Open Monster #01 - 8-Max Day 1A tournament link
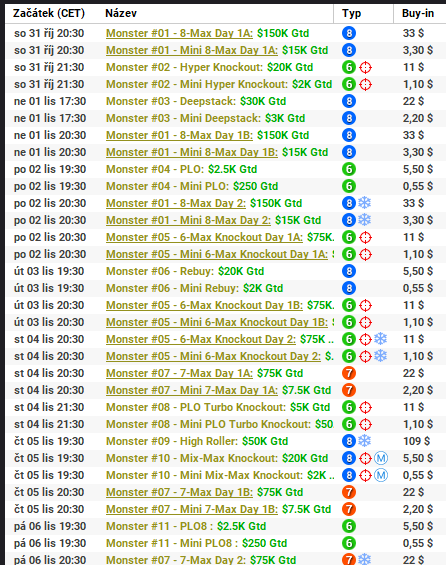 [179, 33]
